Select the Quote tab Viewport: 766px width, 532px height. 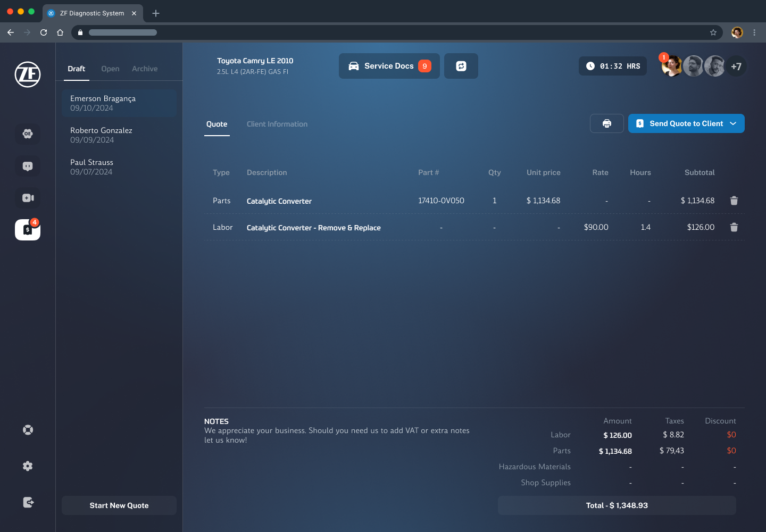point(217,124)
